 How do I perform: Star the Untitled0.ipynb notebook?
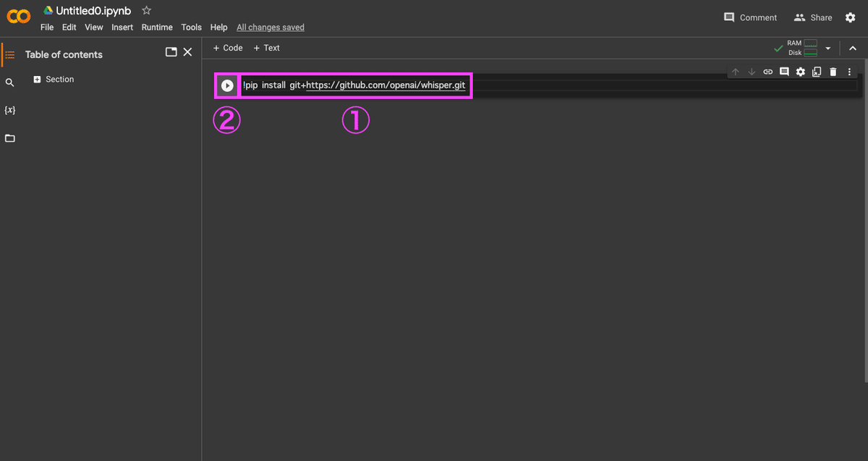click(x=146, y=11)
